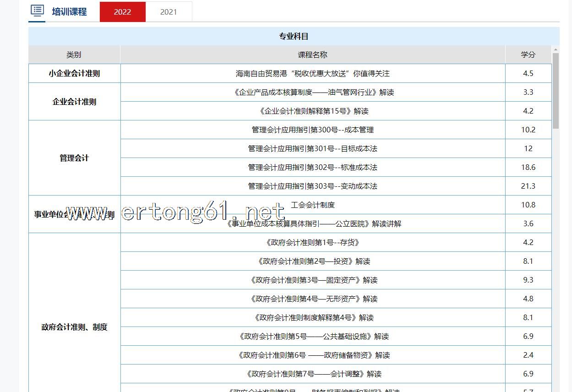
Task: Click the scrollbar up arrow
Action: (556, 49)
